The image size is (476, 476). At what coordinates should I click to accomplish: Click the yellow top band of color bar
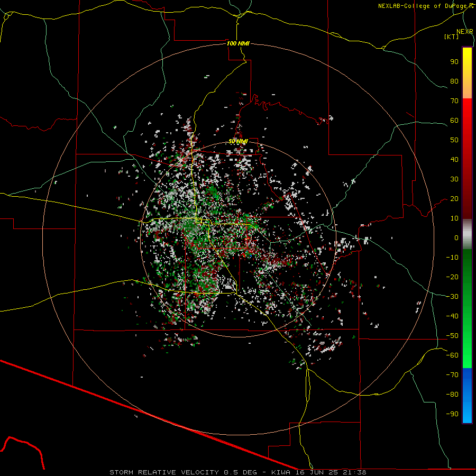[467, 73]
